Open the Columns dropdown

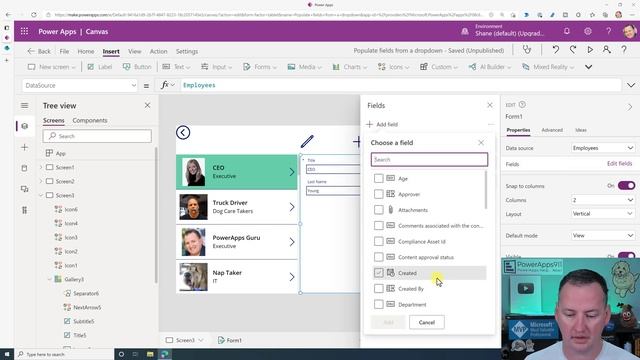[603, 200]
